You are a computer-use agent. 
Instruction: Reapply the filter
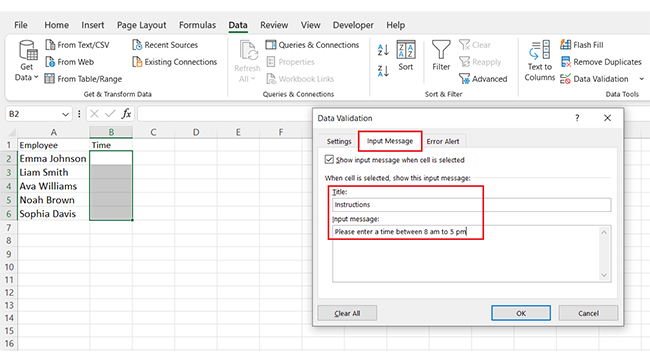click(x=480, y=62)
